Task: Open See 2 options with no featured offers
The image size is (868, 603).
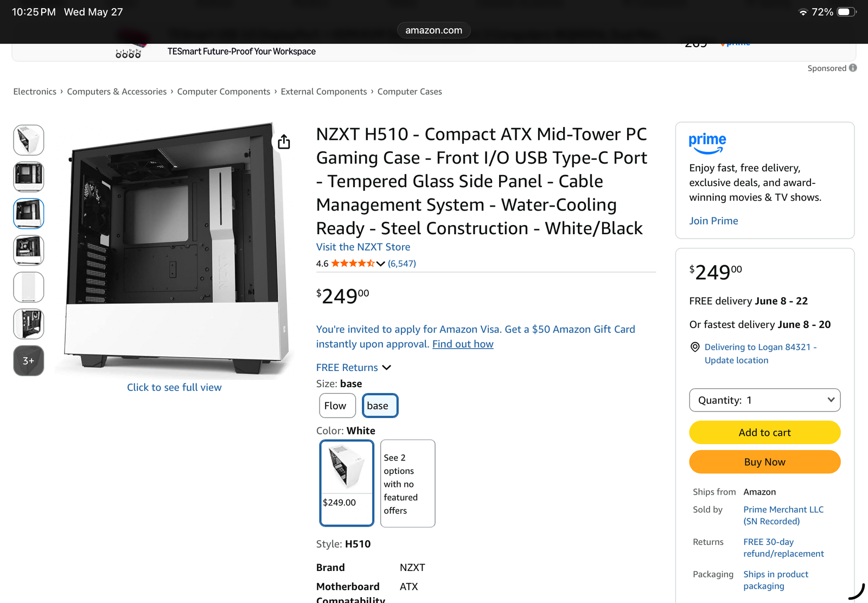Action: [x=408, y=484]
